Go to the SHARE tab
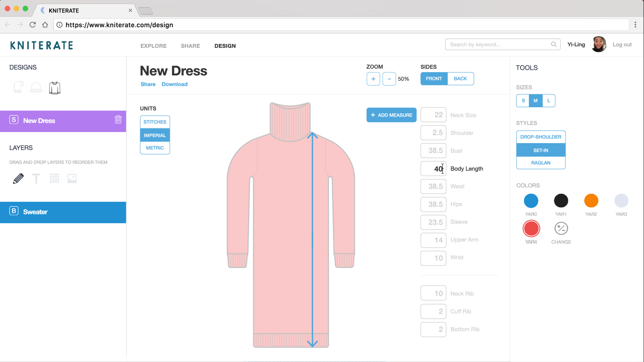Viewport: 644px width, 362px height. 190,46
